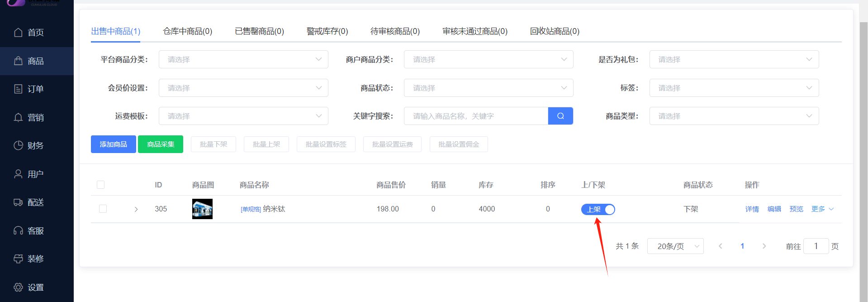This screenshot has width=868, height=302.
Task: Click the 编辑 link for 纳米钛
Action: pos(774,209)
